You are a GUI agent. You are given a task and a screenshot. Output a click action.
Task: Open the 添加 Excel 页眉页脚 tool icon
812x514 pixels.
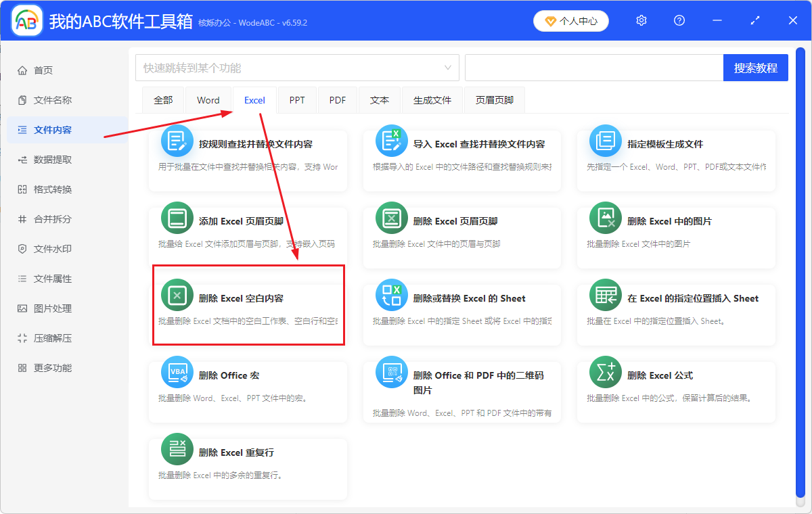(x=177, y=218)
